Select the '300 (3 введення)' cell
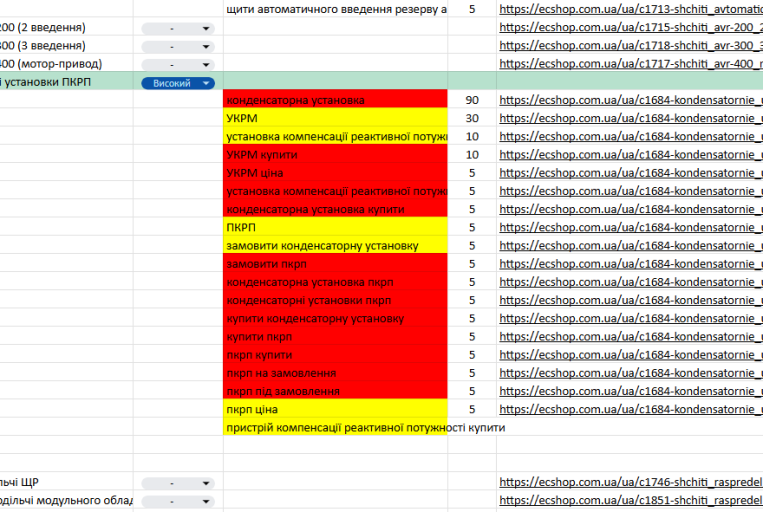Viewport: 763px width, 512px height. point(66,45)
